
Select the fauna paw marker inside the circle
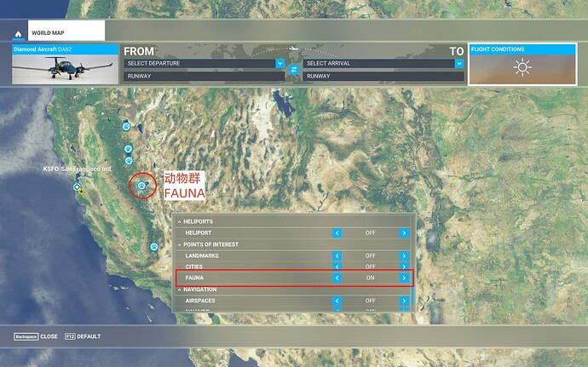point(141,185)
